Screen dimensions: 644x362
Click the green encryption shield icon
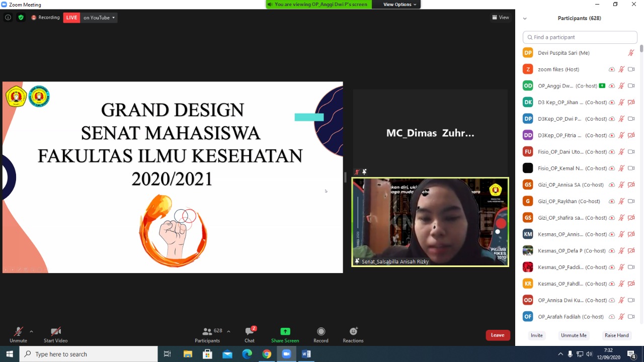pos(21,18)
